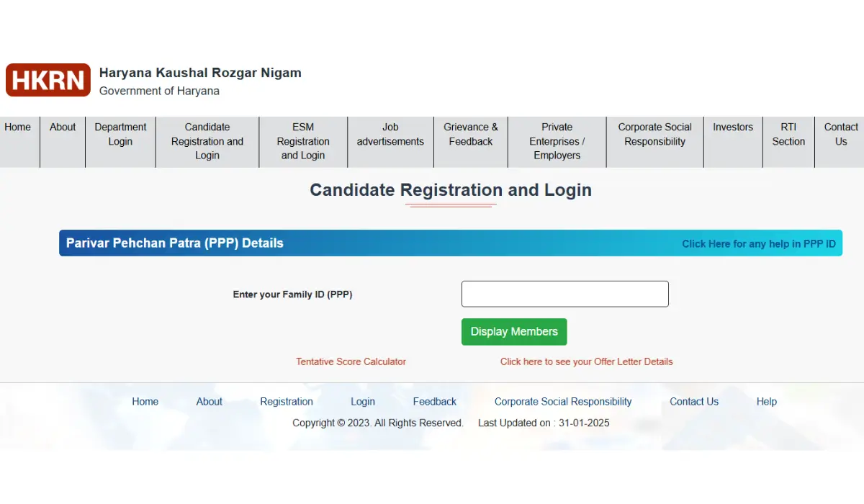
Task: Open Private Enterprises / Employers page
Action: click(x=557, y=142)
